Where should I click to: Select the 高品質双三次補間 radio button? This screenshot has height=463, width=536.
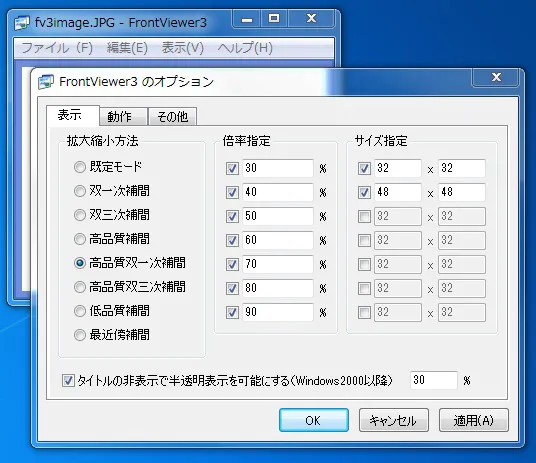(80, 287)
